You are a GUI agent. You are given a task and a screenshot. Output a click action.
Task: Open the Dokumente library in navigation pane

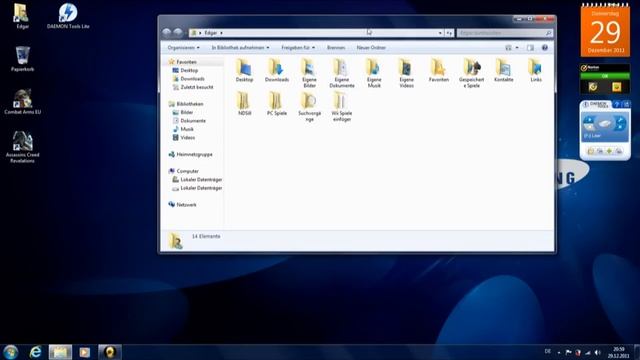pyautogui.click(x=193, y=121)
